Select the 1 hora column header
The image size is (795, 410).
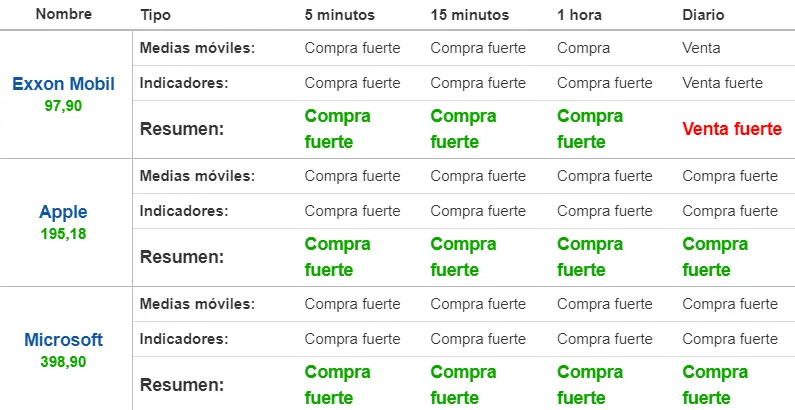coord(580,15)
